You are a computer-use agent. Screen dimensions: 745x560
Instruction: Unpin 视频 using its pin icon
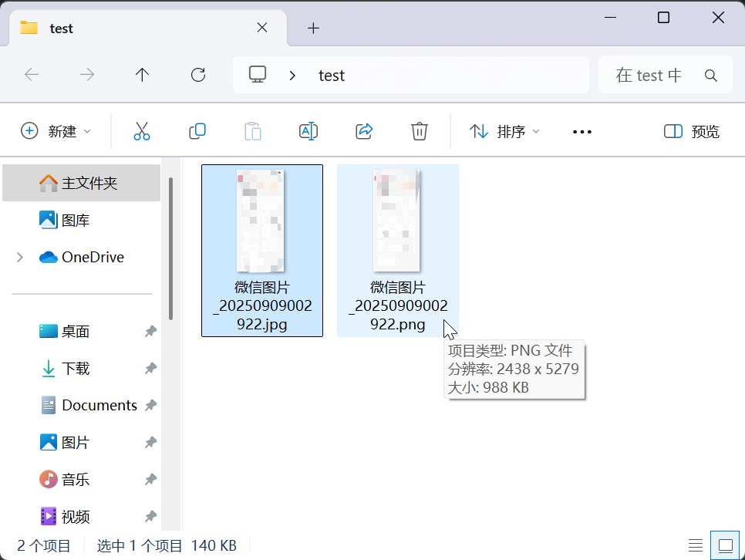pyautogui.click(x=150, y=516)
